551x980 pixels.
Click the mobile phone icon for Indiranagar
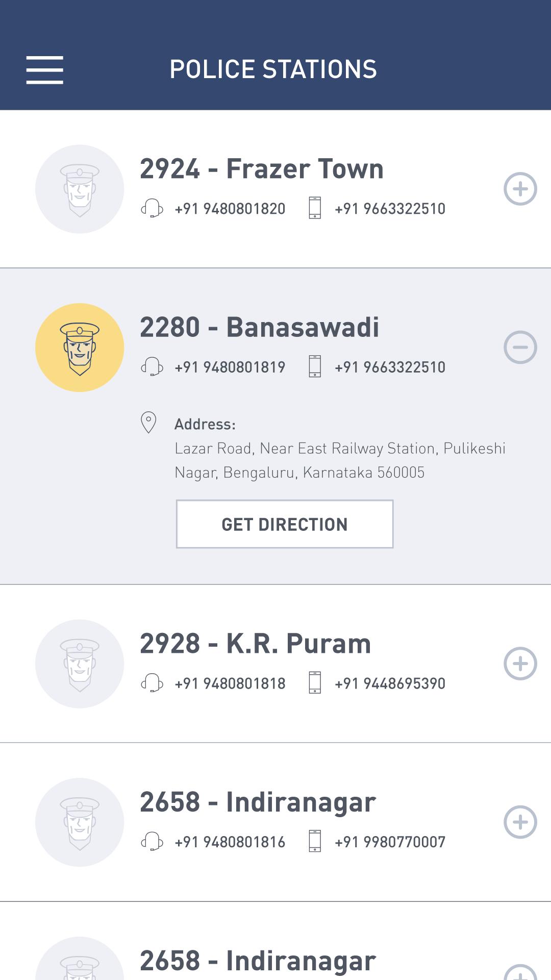click(315, 841)
